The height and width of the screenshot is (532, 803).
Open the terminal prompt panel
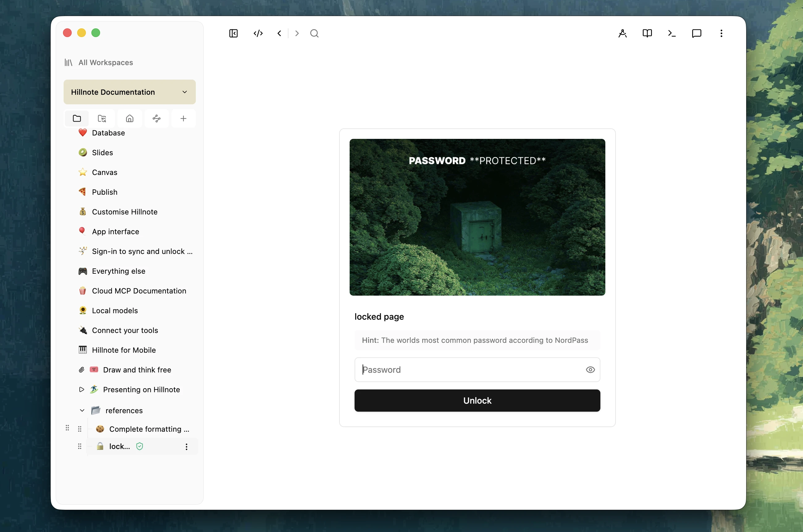672,33
